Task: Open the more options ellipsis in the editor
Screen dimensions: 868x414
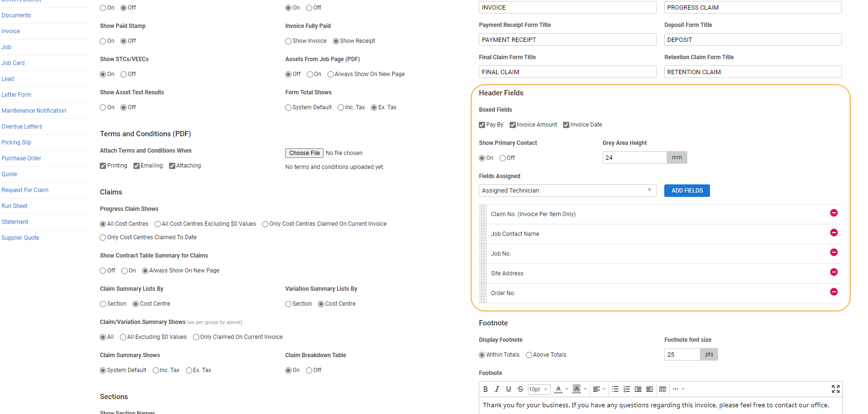Action: tap(676, 389)
